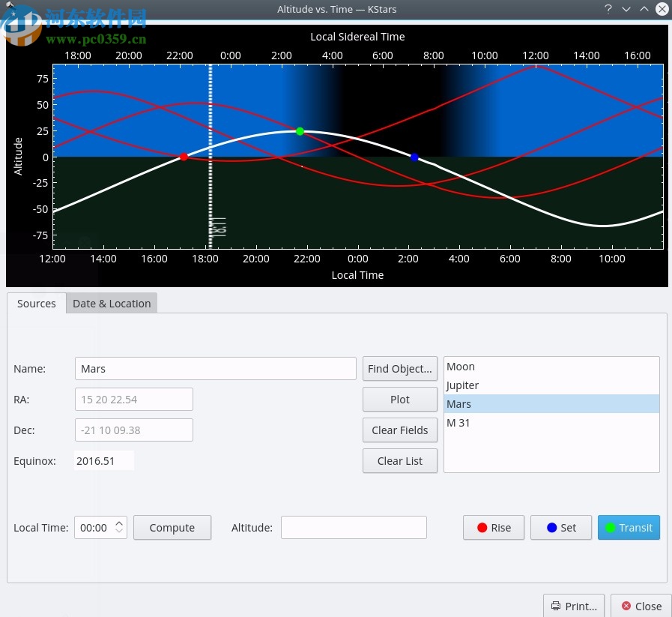This screenshot has width=672, height=617.
Task: Select Jupiter in the object list
Action: click(x=462, y=385)
